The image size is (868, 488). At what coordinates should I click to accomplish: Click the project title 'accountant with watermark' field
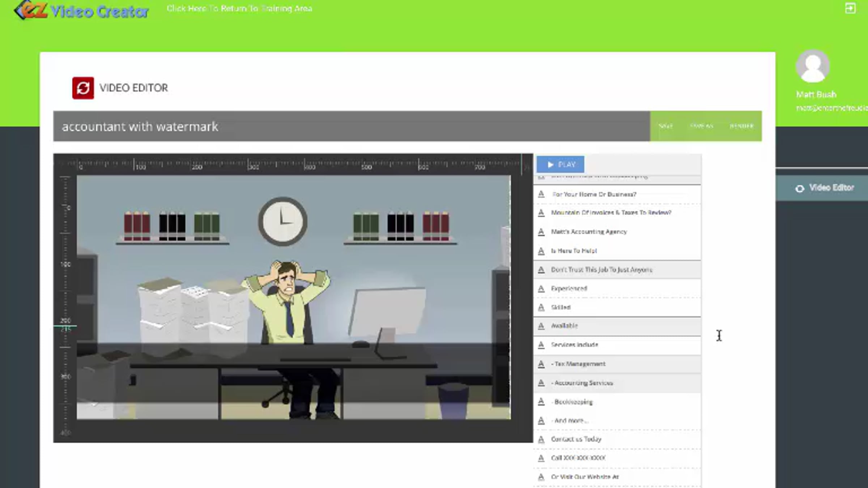[140, 127]
